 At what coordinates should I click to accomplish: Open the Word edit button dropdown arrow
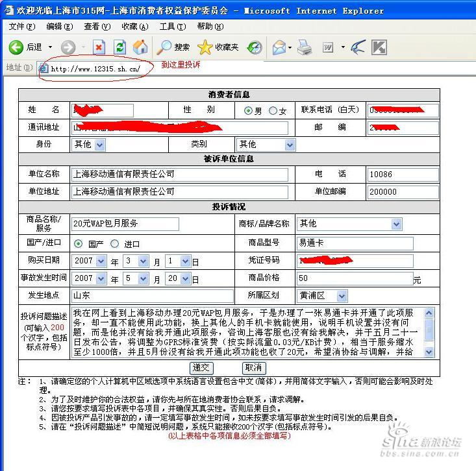coord(343,47)
